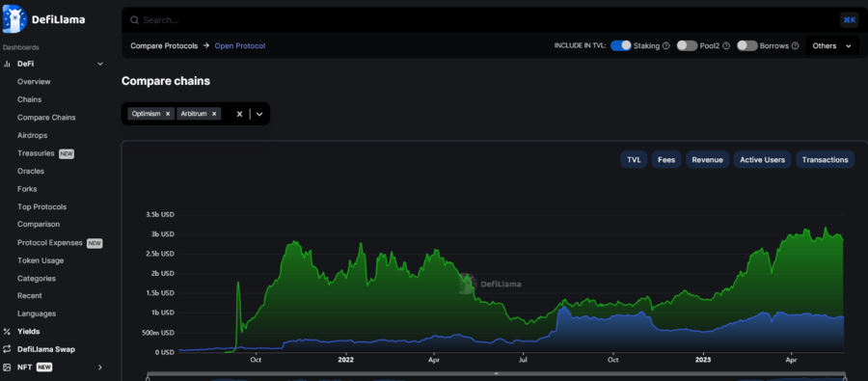Open Oracles page
Screen dimensions: 868x381
(31, 171)
